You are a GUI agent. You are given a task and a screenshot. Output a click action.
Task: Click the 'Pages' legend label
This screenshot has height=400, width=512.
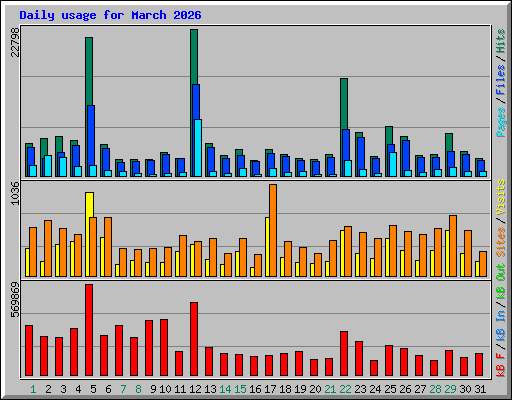tap(501, 122)
